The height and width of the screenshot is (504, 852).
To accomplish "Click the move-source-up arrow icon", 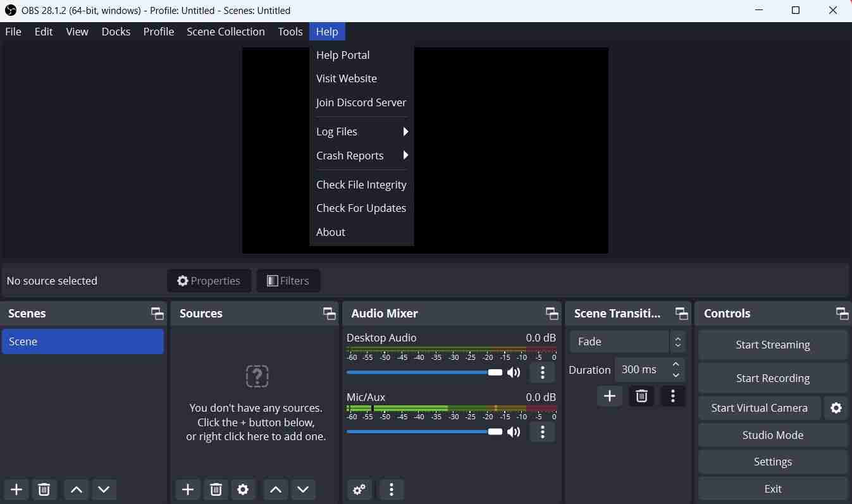I will coord(275,489).
